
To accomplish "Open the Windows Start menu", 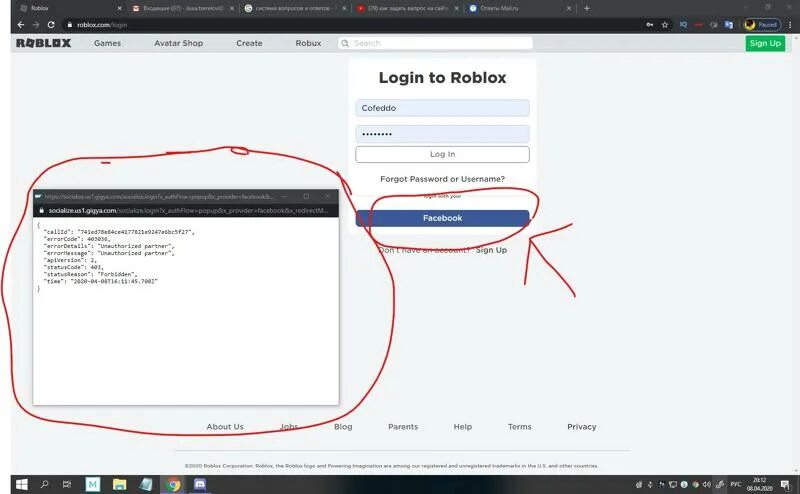I will [21, 484].
